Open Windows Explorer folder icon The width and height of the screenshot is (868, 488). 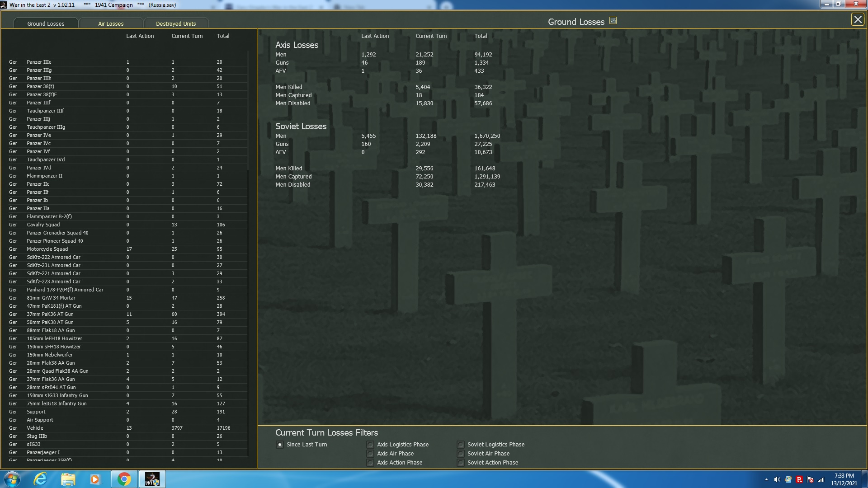(x=68, y=479)
